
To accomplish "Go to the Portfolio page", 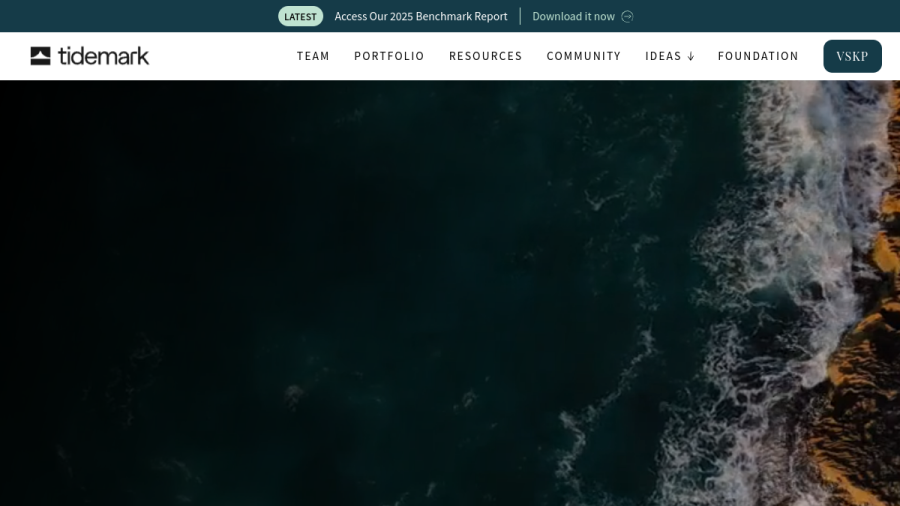I will 389,56.
